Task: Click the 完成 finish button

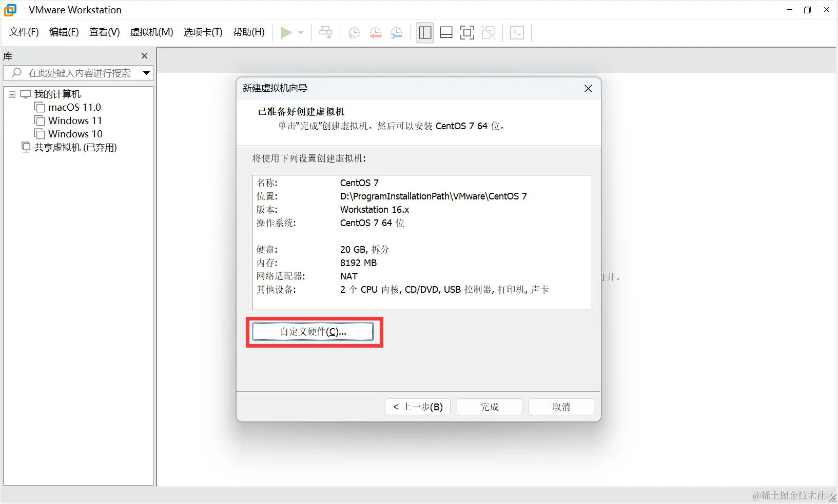Action: [490, 407]
